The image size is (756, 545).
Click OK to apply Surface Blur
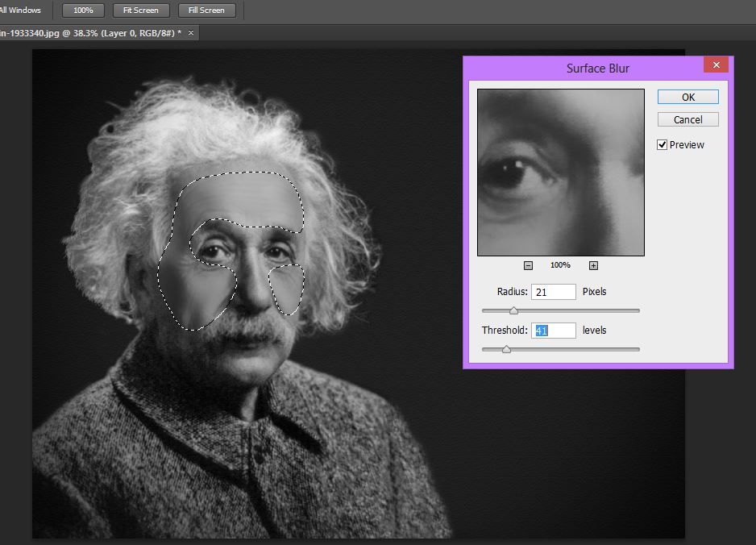click(687, 97)
